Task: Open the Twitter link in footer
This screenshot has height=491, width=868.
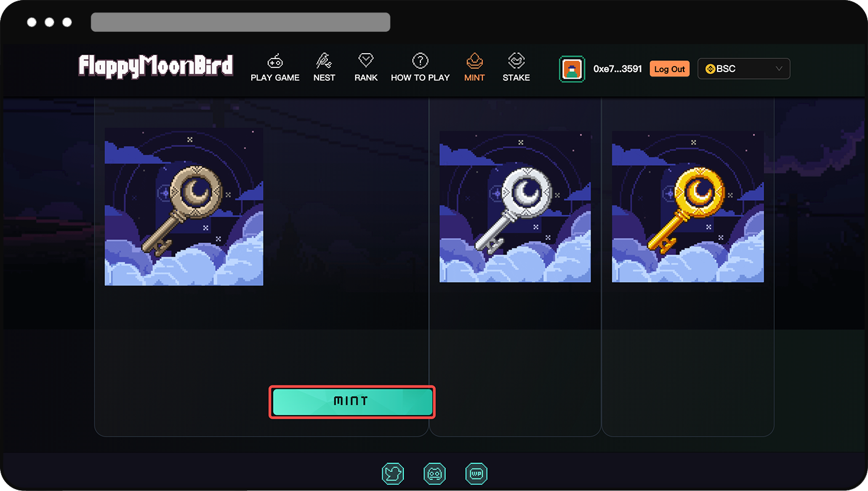Action: (x=393, y=474)
